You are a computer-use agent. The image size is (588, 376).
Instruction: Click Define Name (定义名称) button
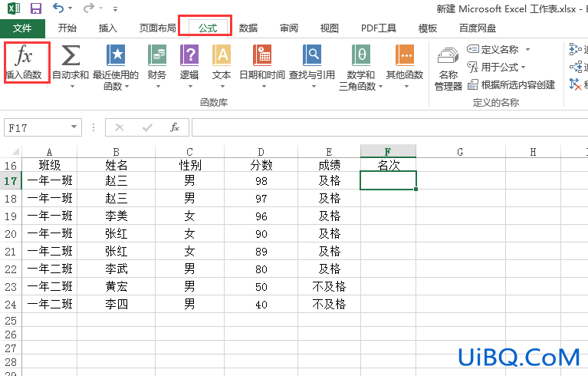click(493, 49)
